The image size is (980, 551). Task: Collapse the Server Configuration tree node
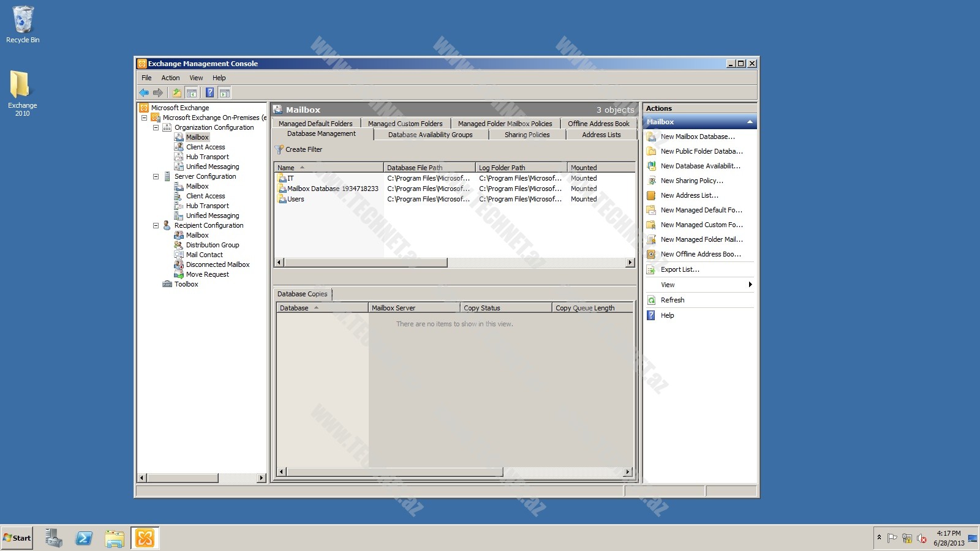click(x=156, y=176)
